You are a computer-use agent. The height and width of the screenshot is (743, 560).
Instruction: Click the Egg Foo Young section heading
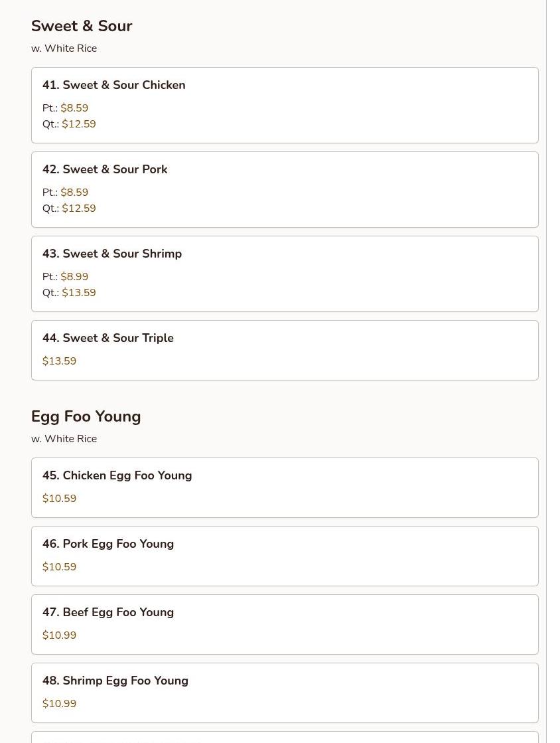[86, 416]
